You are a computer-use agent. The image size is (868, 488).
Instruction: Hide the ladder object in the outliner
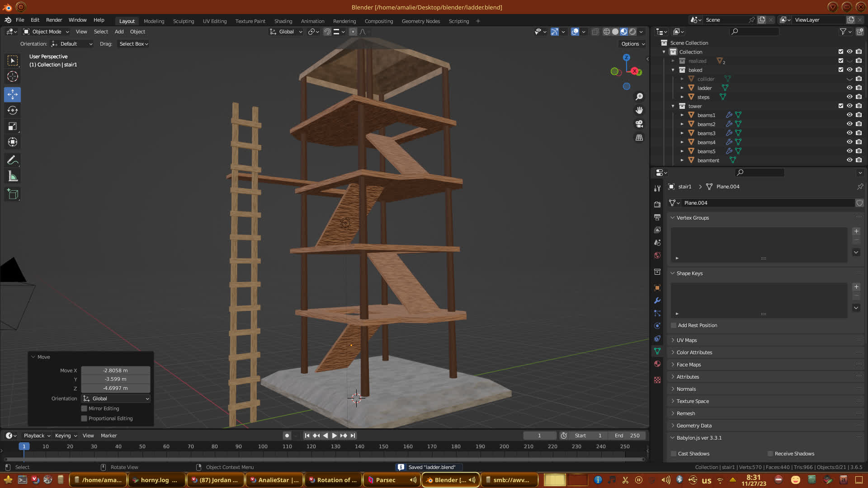tap(849, 88)
